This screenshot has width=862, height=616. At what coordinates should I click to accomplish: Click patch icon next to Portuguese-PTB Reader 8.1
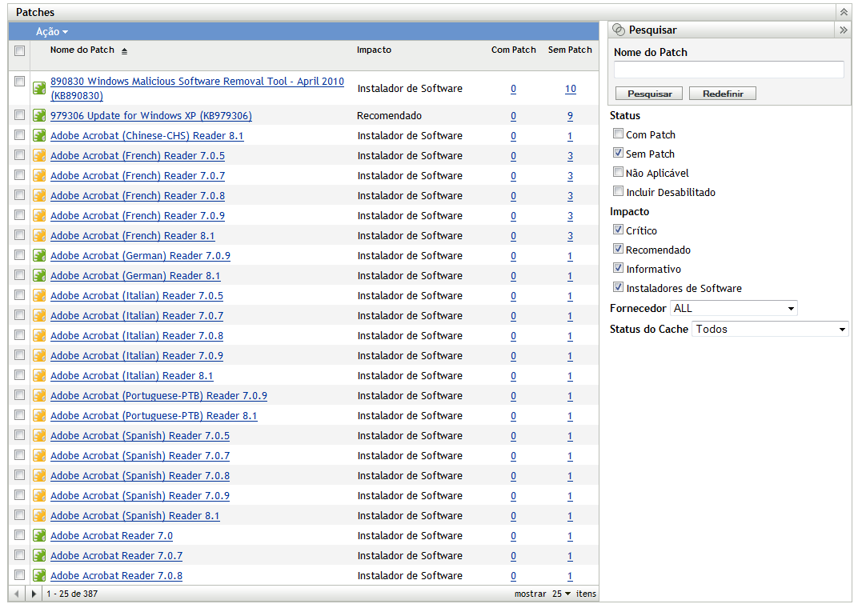(39, 415)
